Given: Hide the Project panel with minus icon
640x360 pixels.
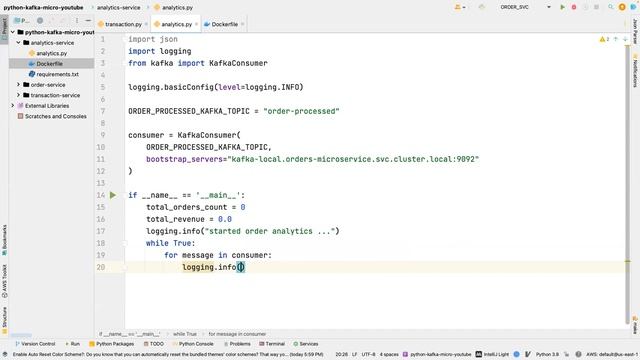Looking at the screenshot, I should tap(88, 20).
